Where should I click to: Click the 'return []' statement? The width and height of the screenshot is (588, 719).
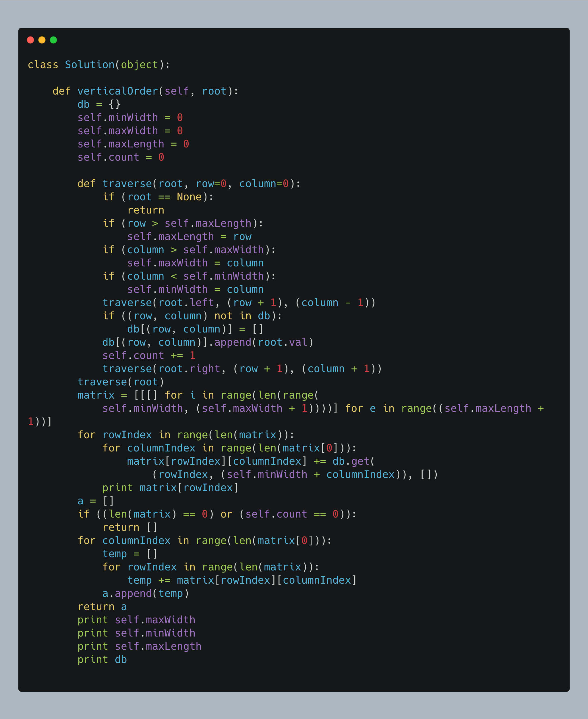pos(130,528)
